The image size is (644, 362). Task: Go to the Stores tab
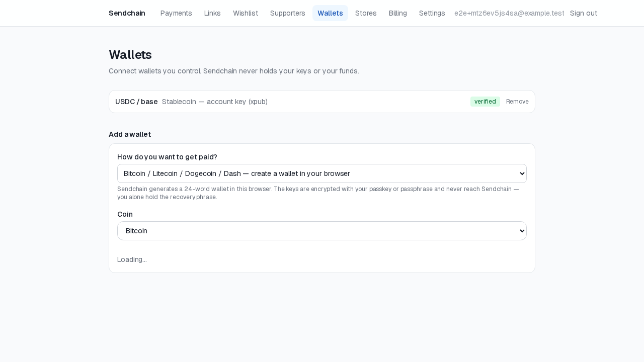tap(366, 13)
